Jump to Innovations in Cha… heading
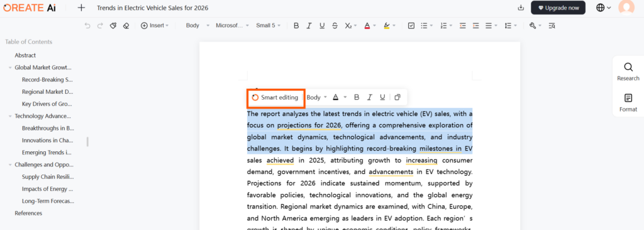The width and height of the screenshot is (644, 230). (48, 141)
